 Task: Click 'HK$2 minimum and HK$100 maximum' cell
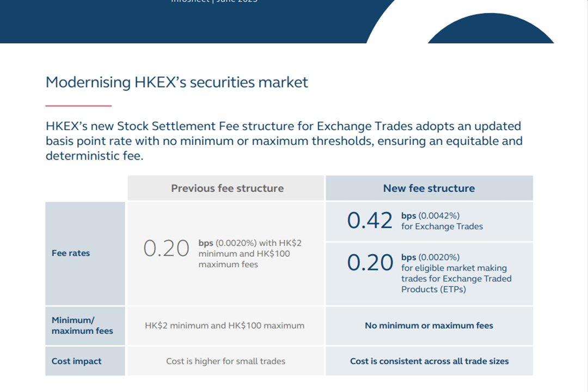click(225, 325)
